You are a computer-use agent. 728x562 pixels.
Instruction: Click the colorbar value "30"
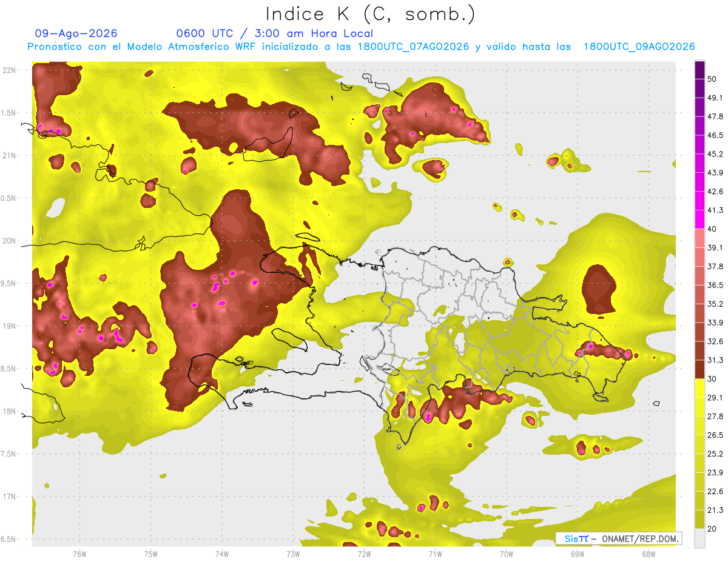tap(712, 379)
